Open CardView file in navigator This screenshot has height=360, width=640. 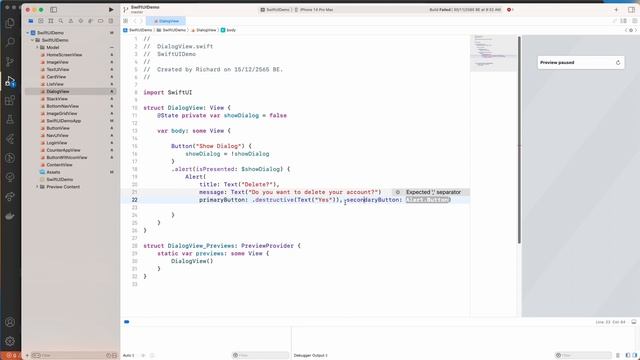56,77
